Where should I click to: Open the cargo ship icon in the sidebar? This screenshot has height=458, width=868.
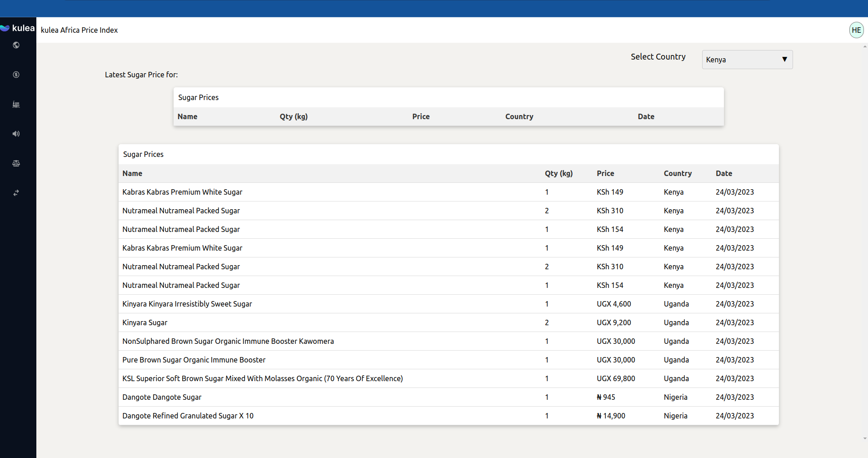(x=16, y=104)
